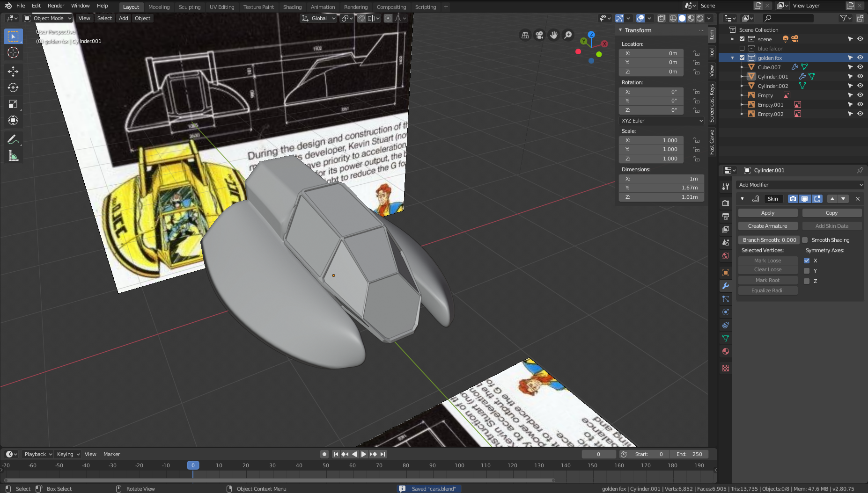Jump to the end frame
Screen dimensions: 868x493
coord(383,454)
